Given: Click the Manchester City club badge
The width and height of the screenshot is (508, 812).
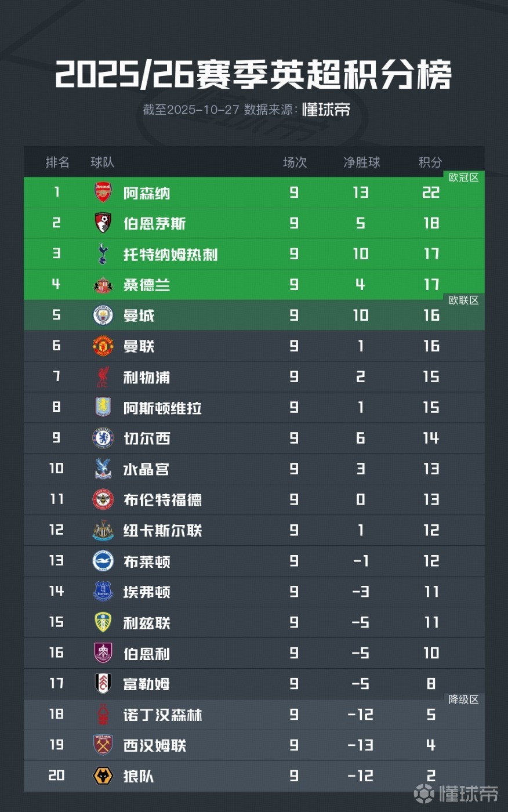Looking at the screenshot, I should pyautogui.click(x=103, y=316).
